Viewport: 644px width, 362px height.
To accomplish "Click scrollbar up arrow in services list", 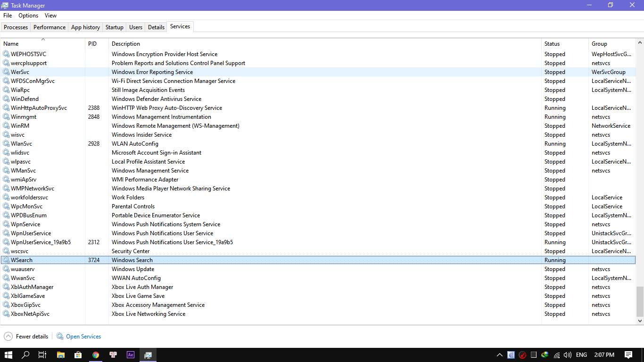I will coord(640,42).
